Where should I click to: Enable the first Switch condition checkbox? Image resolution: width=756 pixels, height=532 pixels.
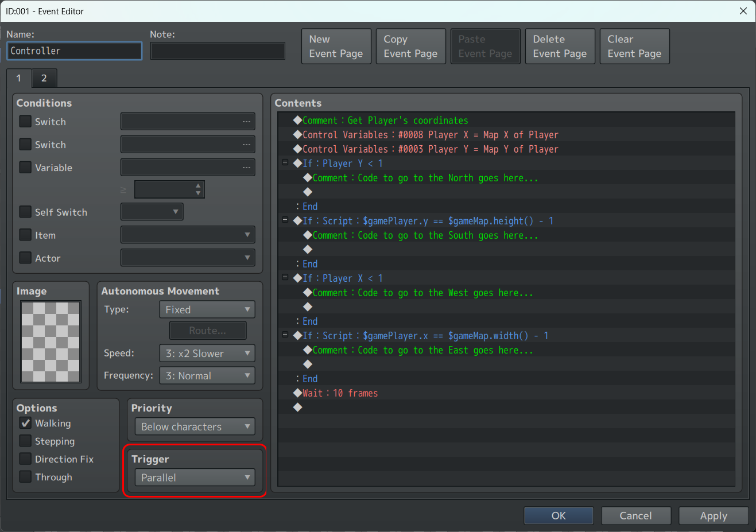coord(26,122)
